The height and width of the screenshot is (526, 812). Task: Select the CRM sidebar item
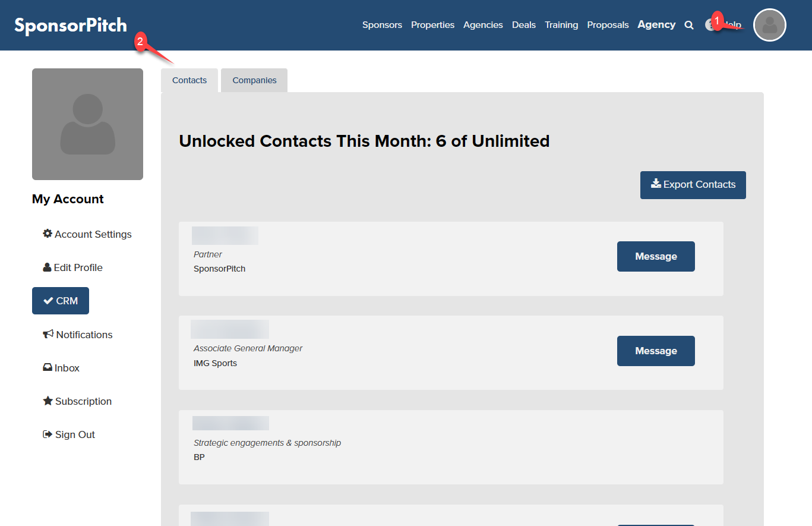coord(61,301)
